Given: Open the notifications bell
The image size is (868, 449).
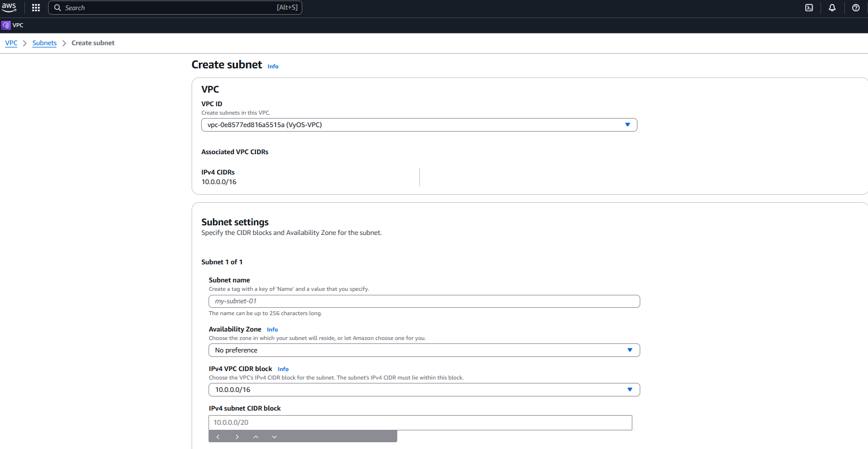Looking at the screenshot, I should click(x=831, y=7).
